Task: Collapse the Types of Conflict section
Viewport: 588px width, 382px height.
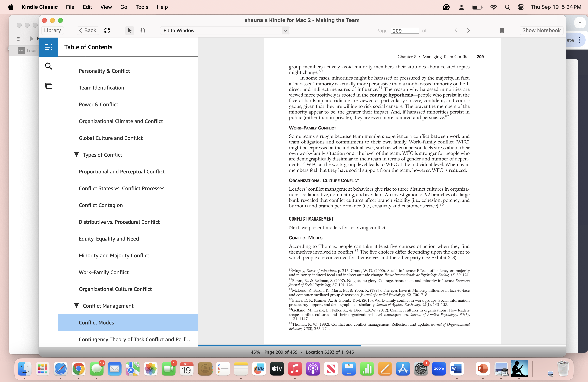Action: 76,154
